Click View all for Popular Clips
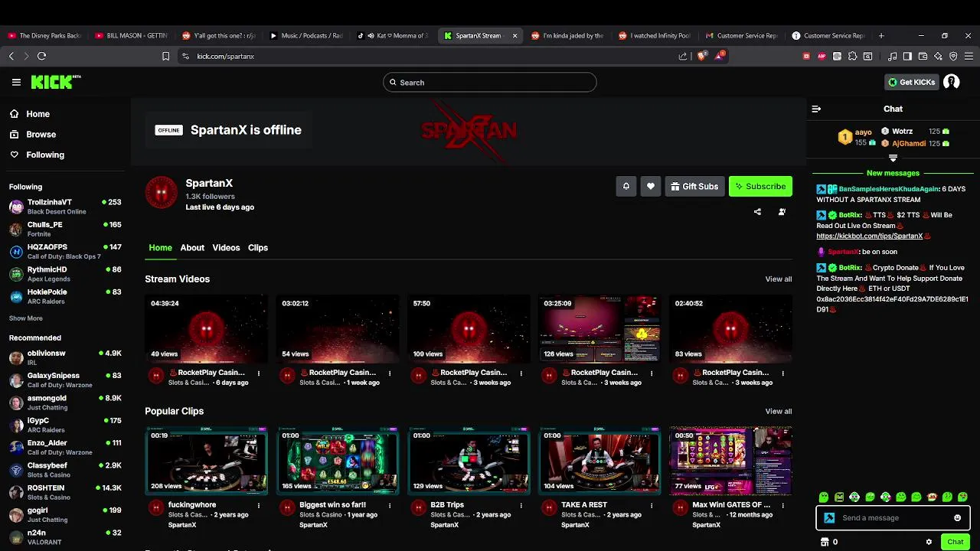Image resolution: width=980 pixels, height=551 pixels. pyautogui.click(x=779, y=412)
